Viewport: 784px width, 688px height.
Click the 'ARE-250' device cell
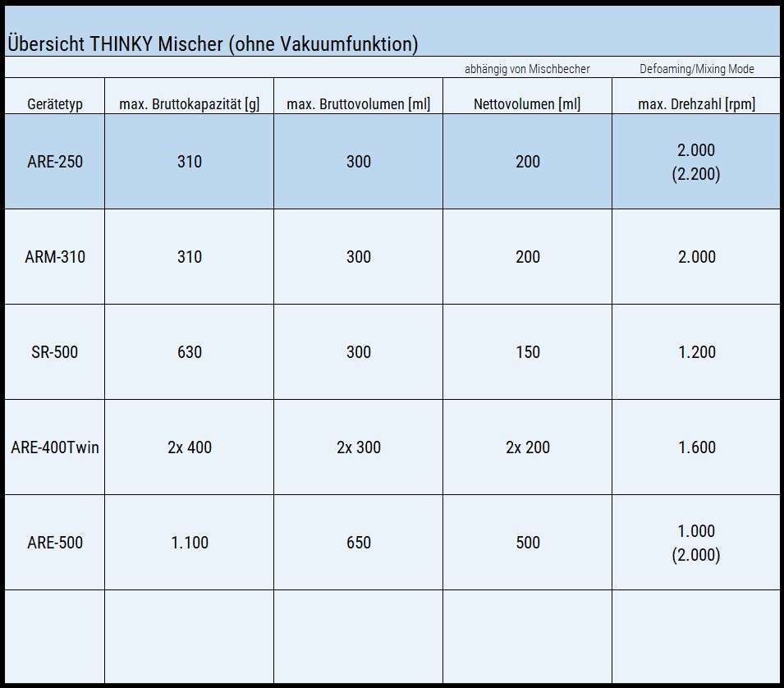pos(55,162)
